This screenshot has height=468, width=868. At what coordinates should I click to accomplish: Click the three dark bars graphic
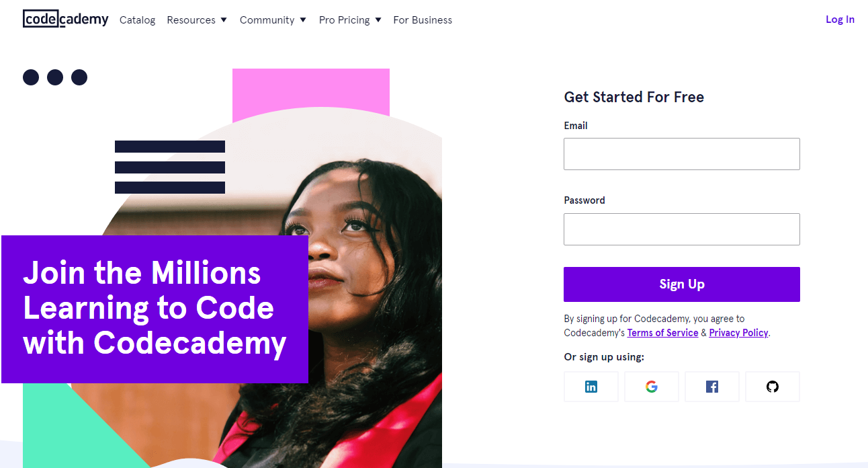point(170,167)
